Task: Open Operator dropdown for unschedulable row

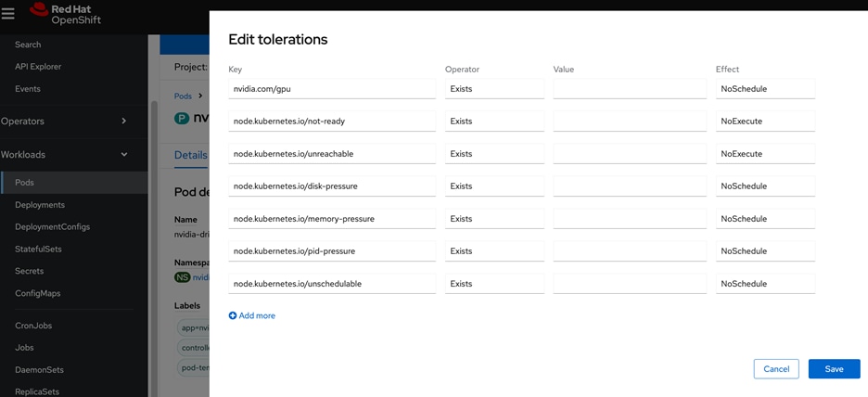Action: click(x=494, y=284)
